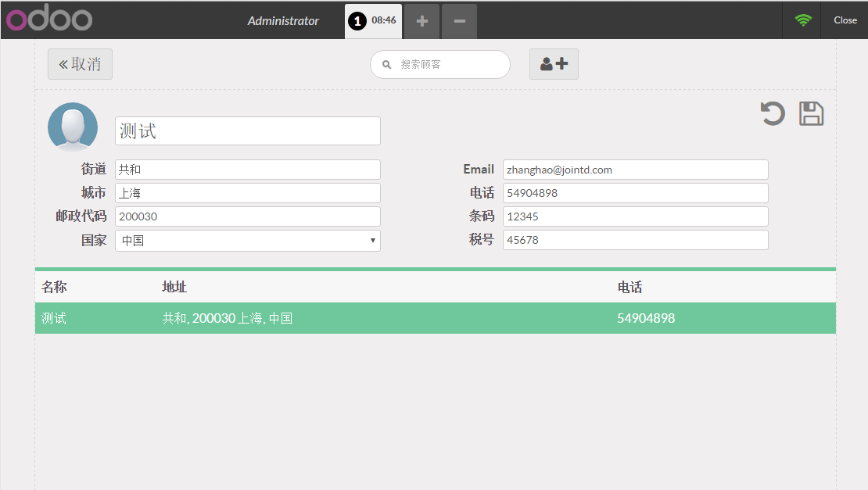868x490 pixels.
Task: Click the undo changes arrow icon
Action: click(773, 114)
